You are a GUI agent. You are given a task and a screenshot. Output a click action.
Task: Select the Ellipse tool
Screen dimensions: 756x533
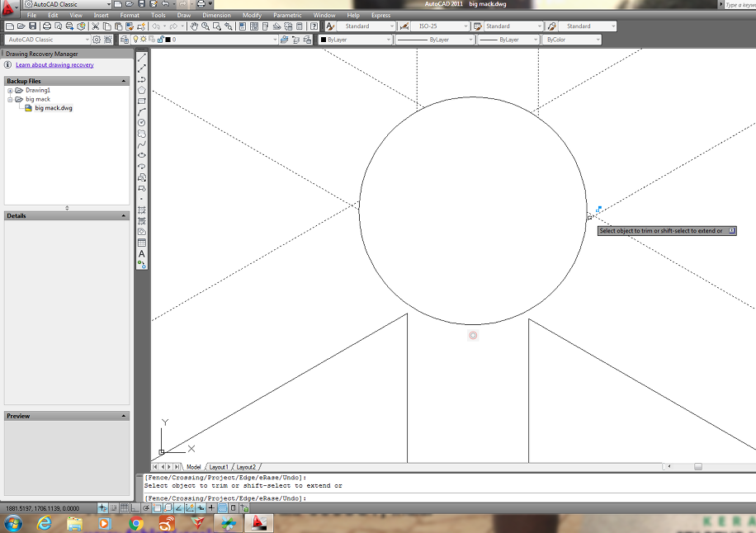142,155
